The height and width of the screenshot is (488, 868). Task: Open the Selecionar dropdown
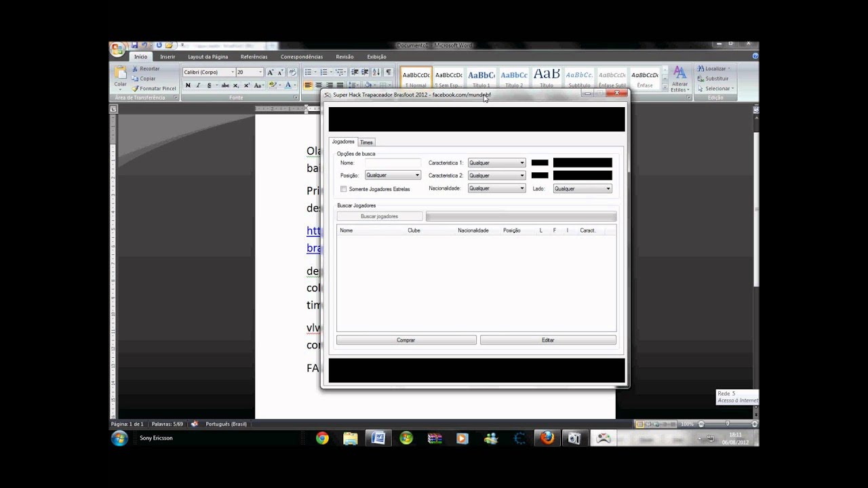coord(715,89)
